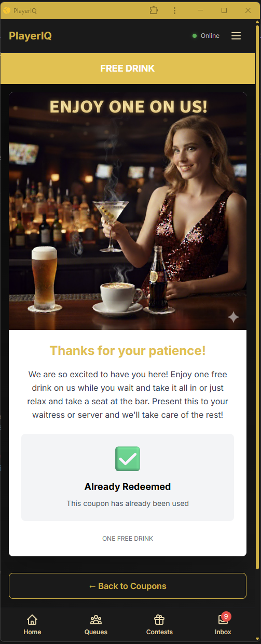Click the FREE DRINK header banner

click(128, 68)
